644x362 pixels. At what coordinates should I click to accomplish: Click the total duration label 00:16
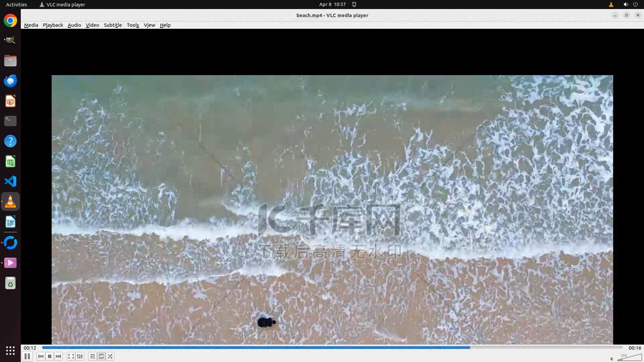(x=635, y=348)
